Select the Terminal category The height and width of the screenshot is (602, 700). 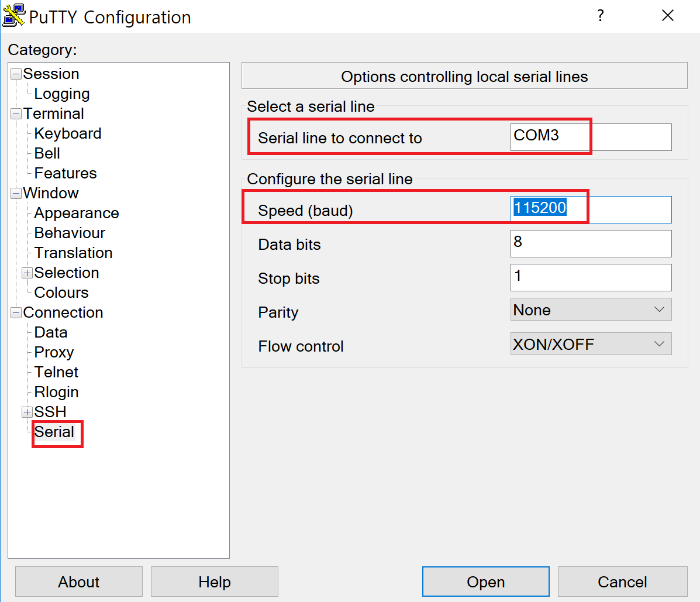53,113
